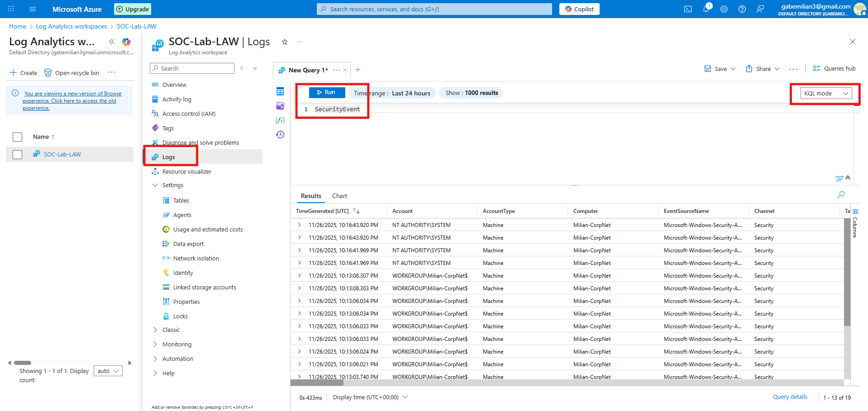Expand the Monitoring section

coord(155,344)
